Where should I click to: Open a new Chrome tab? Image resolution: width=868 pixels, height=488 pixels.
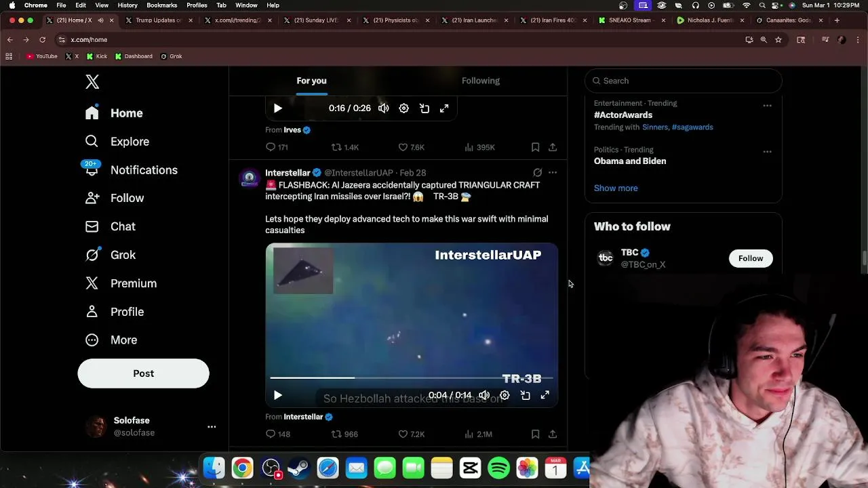pos(837,20)
